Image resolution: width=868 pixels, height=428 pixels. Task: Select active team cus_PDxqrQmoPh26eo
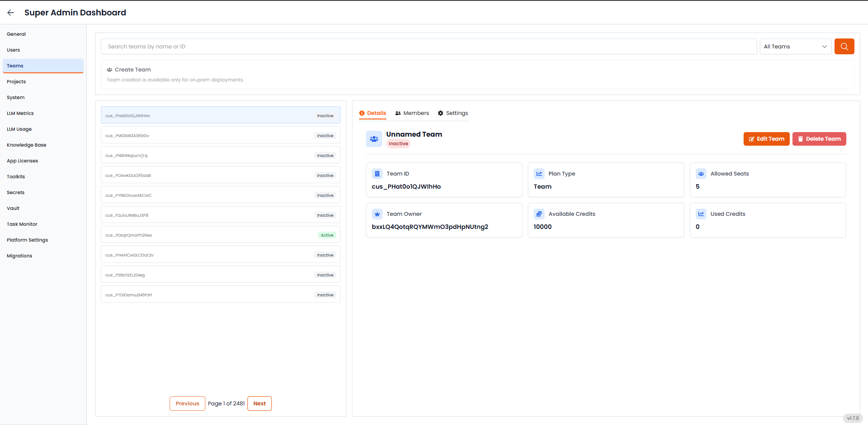pos(221,235)
